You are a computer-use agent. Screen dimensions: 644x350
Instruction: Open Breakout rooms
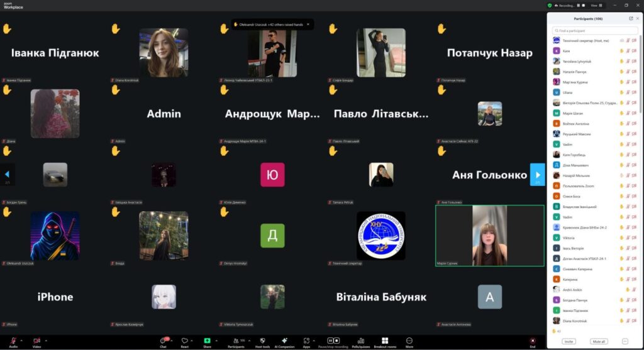pos(385,341)
